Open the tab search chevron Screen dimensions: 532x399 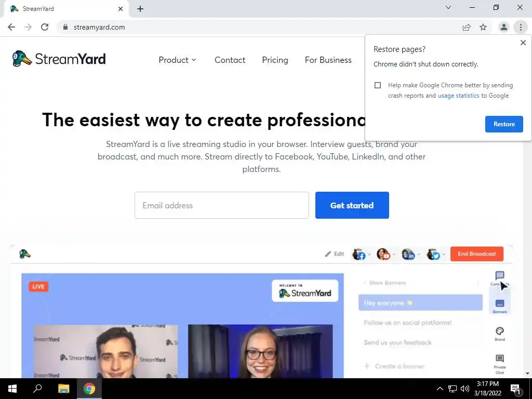click(448, 7)
